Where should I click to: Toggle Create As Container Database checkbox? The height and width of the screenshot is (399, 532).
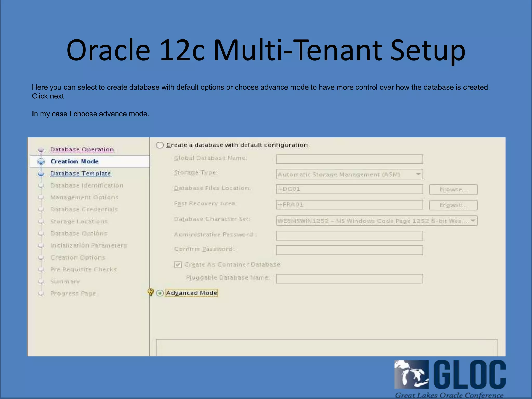(178, 264)
